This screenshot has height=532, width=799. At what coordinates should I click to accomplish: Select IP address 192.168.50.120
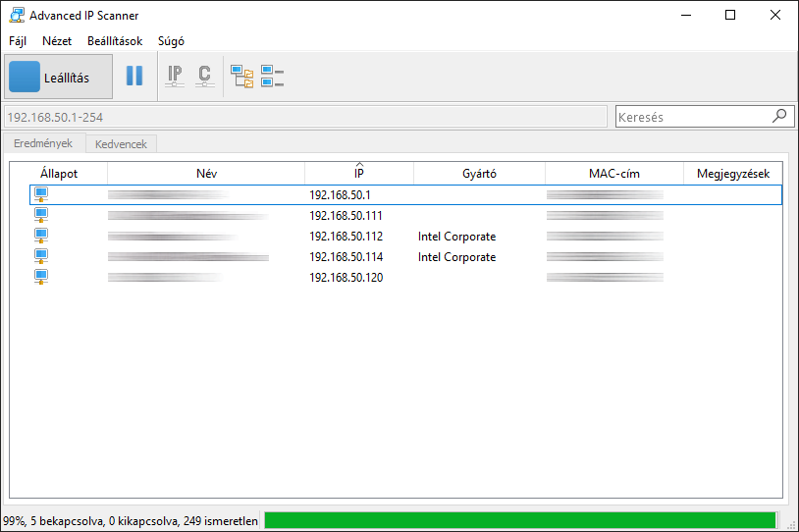(x=346, y=278)
